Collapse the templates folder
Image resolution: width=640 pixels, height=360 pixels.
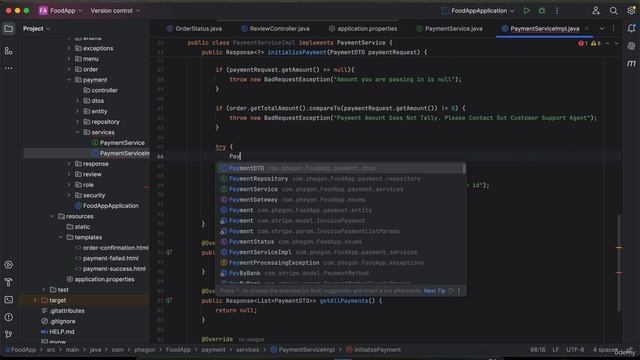[61, 237]
